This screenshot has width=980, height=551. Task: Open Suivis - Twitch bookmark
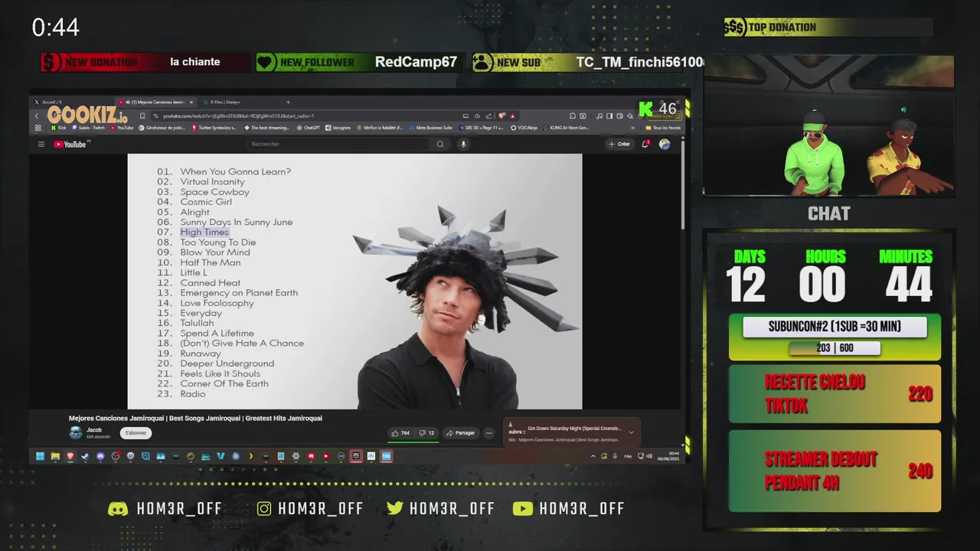click(87, 128)
